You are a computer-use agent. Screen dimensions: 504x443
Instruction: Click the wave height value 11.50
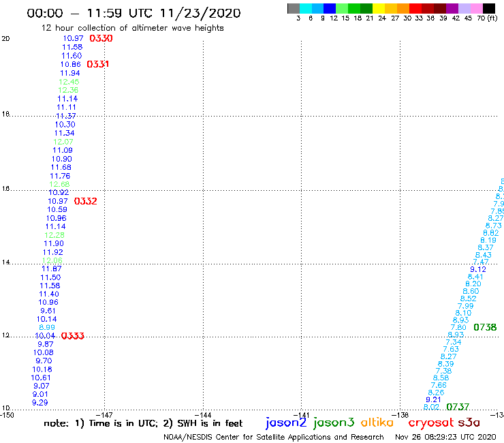pos(50,277)
